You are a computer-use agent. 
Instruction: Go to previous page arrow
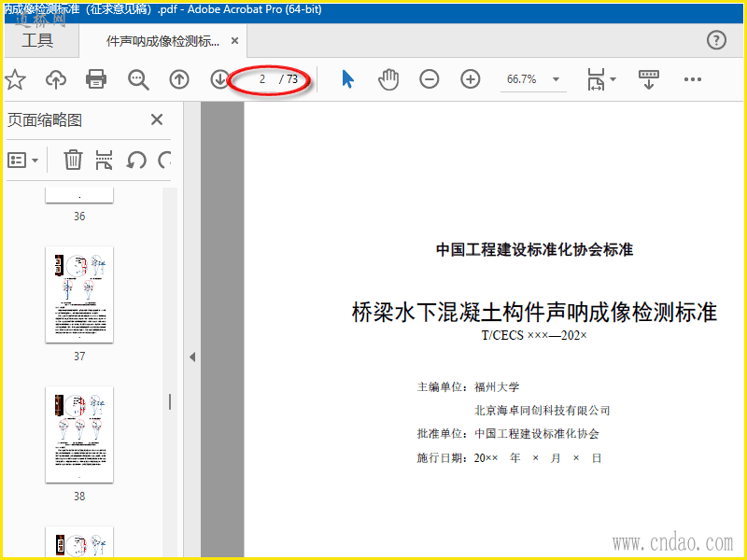coord(179,79)
